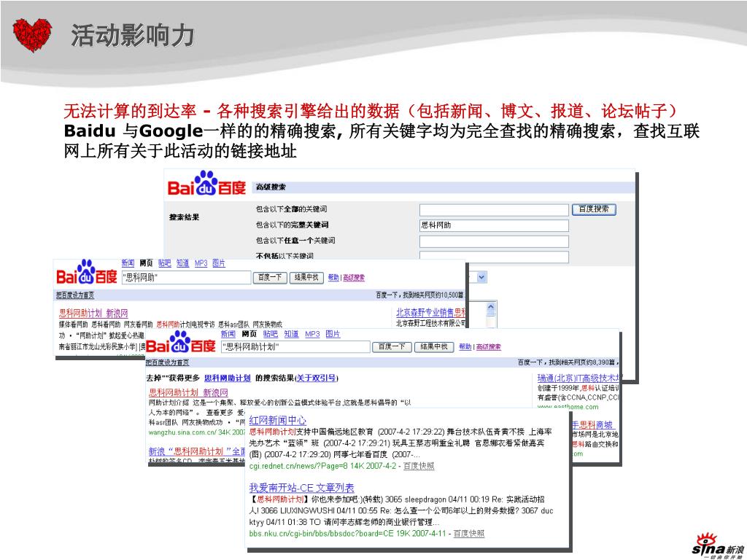This screenshot has width=747, height=560.
Task: Open the 手思科商城 sponsored link
Action: [x=592, y=424]
